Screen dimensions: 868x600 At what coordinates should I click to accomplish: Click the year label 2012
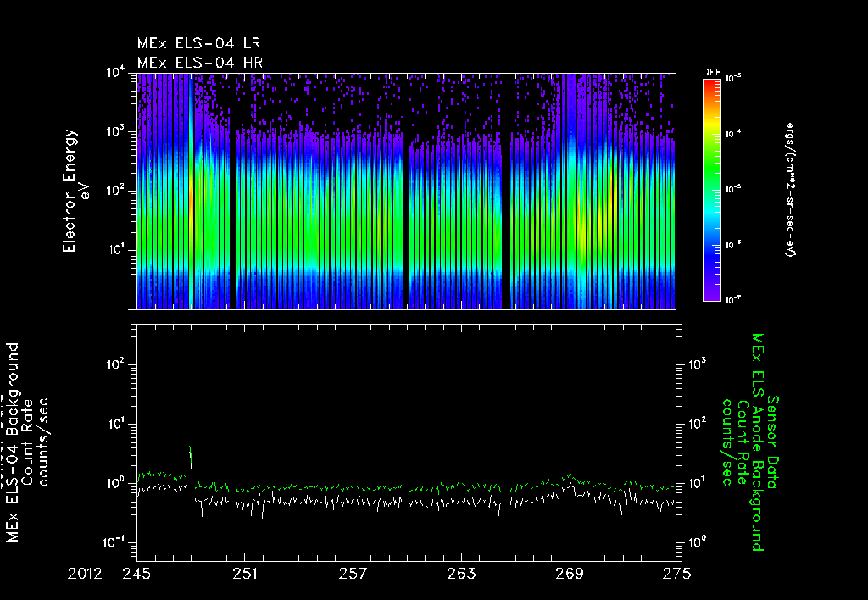[85, 574]
